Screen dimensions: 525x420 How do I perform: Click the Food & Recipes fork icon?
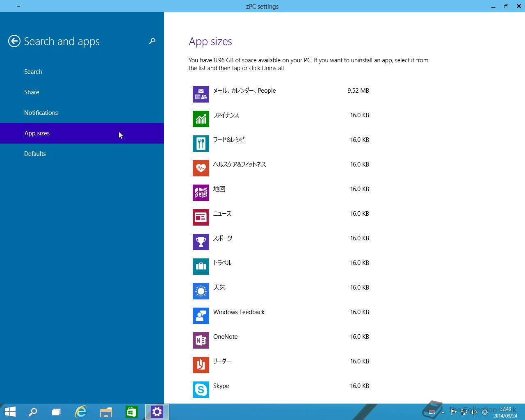click(201, 144)
